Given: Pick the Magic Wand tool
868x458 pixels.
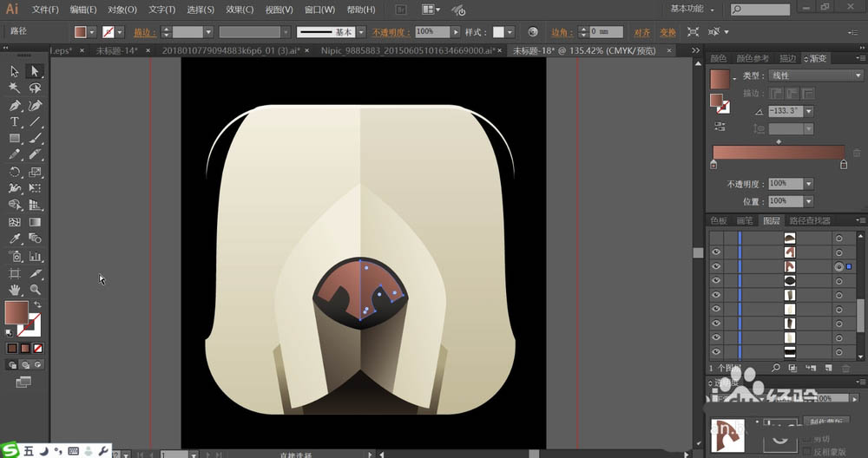Looking at the screenshot, I should [x=15, y=88].
